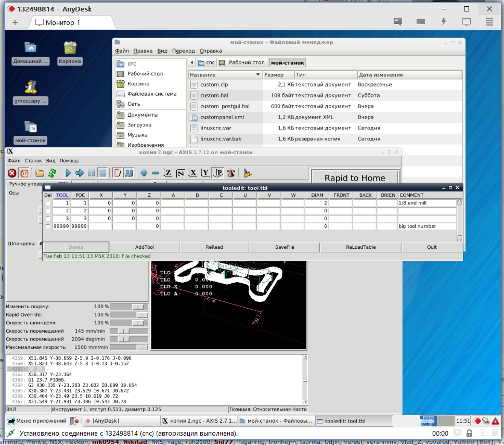
Task: Open AnyDesk actions lightning icon
Action: tap(444, 21)
